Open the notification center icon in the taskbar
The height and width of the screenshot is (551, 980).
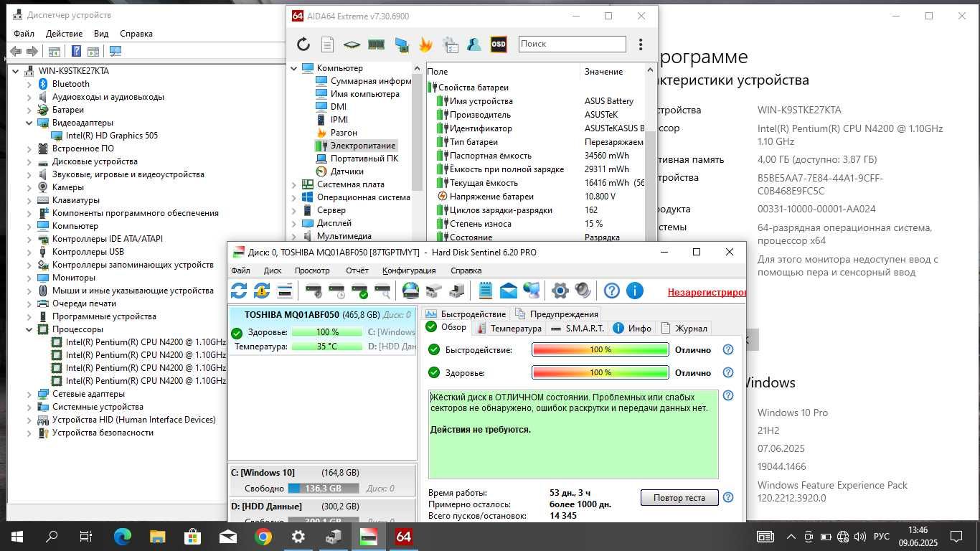956,536
